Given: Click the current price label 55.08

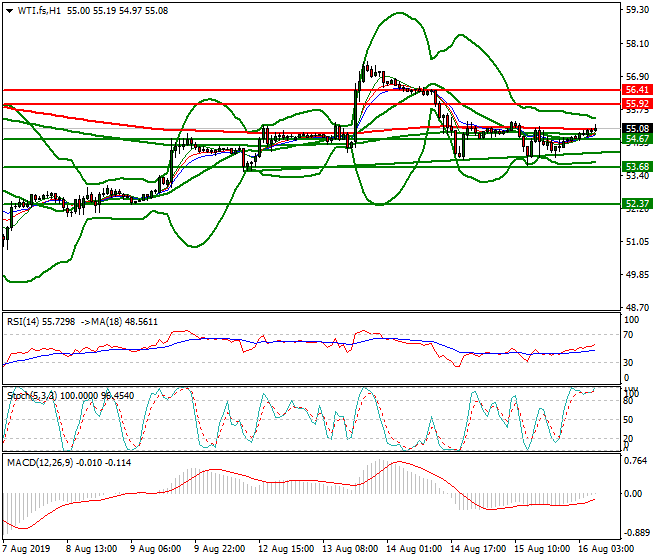Looking at the screenshot, I should 637,128.
